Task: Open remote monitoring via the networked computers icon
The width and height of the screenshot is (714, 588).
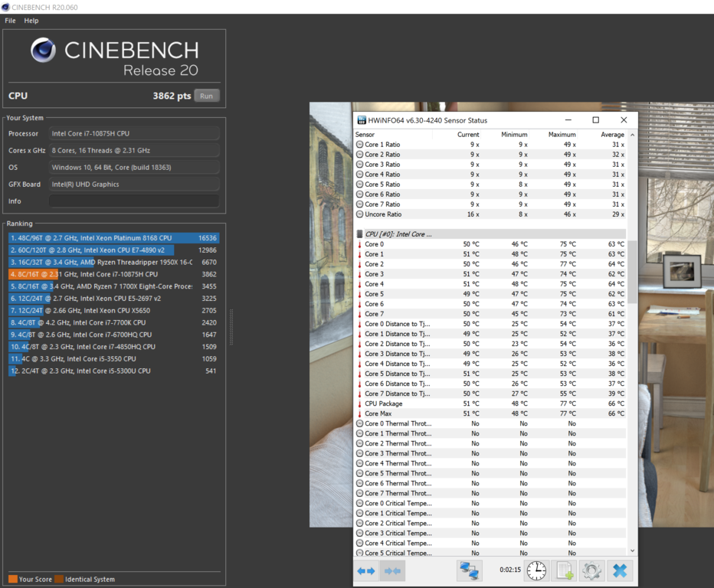Action: click(469, 570)
